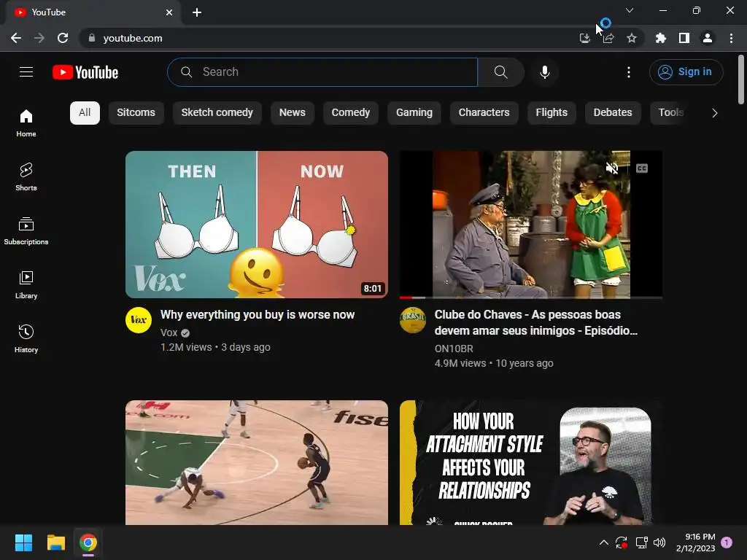Select the Characters filter chip
The image size is (747, 560).
click(484, 113)
